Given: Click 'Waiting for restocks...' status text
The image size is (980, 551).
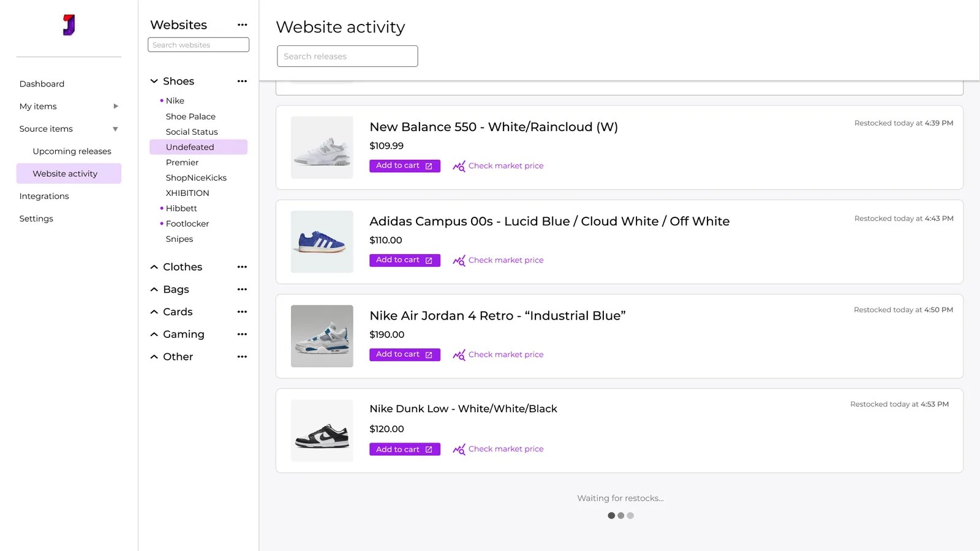Looking at the screenshot, I should (x=620, y=498).
